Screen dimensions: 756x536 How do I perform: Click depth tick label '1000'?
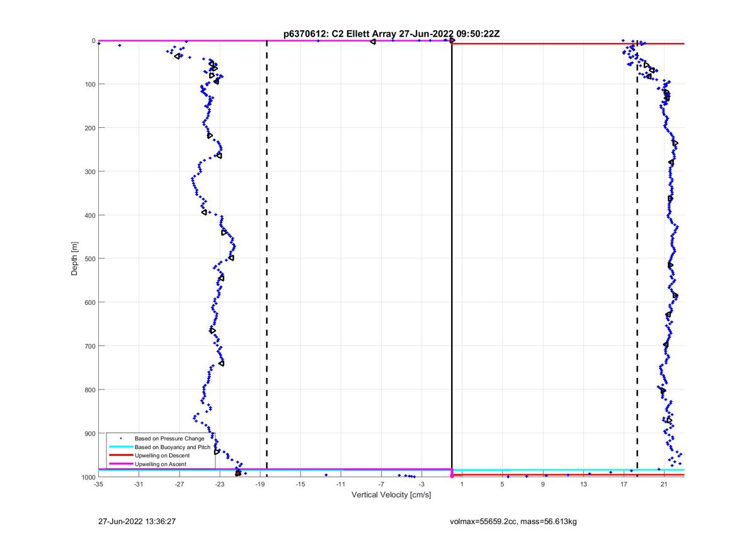tap(88, 477)
